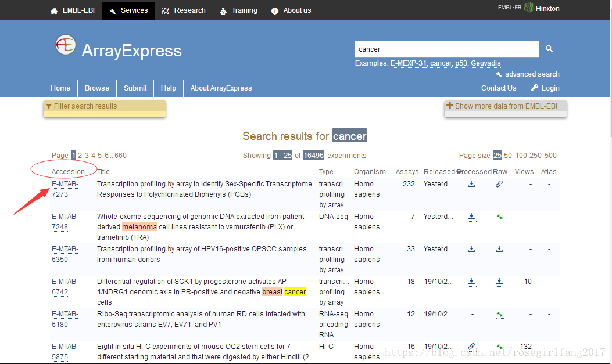The image size is (612, 364).
Task: Go to results page 6
Action: (106, 156)
